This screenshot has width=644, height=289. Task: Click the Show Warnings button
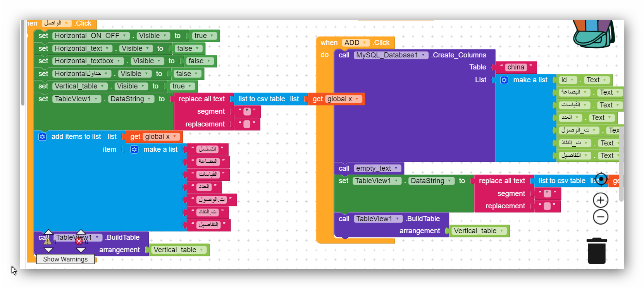point(65,259)
